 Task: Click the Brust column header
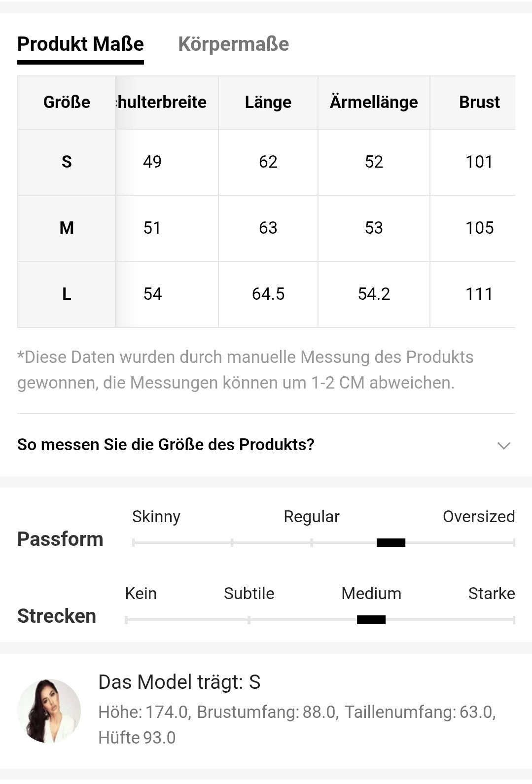[479, 102]
